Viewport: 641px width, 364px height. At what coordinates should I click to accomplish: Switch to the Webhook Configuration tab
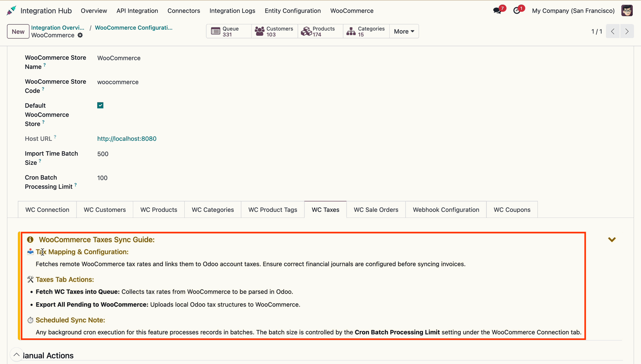click(x=446, y=210)
